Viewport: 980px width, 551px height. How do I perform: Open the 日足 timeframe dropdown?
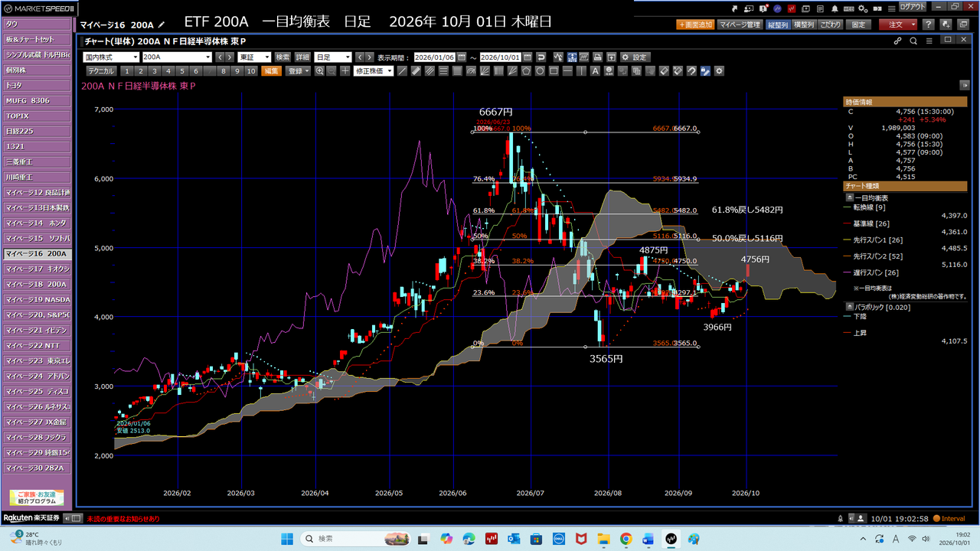333,57
